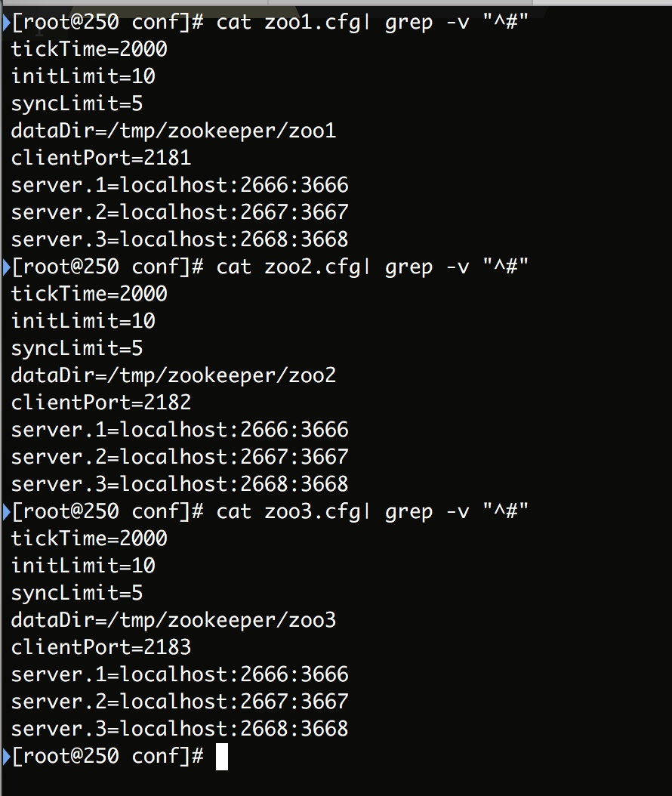Viewport: 672px width, 796px height.
Task: Click the first tickTime=2000 line in the zoo1 output
Action: coord(89,50)
